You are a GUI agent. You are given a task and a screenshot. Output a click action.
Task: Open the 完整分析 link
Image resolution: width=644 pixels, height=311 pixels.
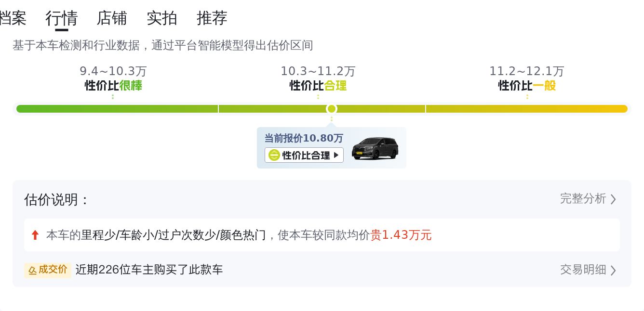point(583,199)
